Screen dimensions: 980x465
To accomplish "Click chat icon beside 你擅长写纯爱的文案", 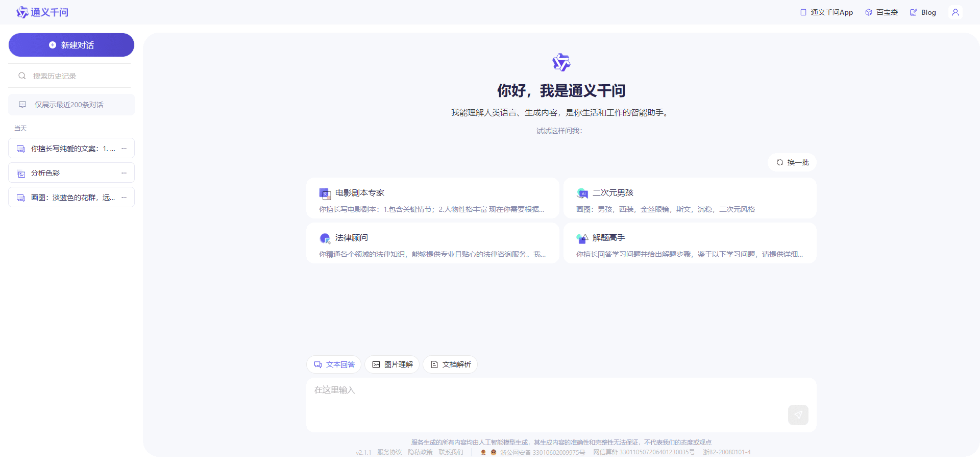I will (x=21, y=149).
